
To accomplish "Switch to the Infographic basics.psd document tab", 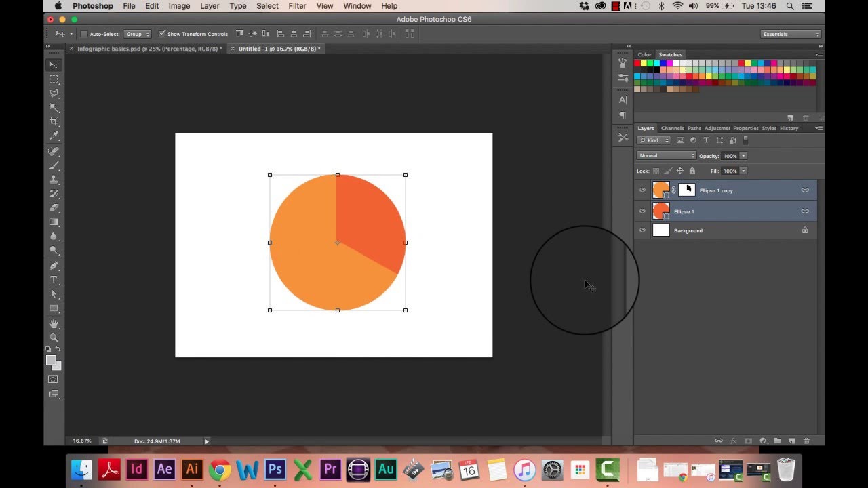I will (x=149, y=49).
